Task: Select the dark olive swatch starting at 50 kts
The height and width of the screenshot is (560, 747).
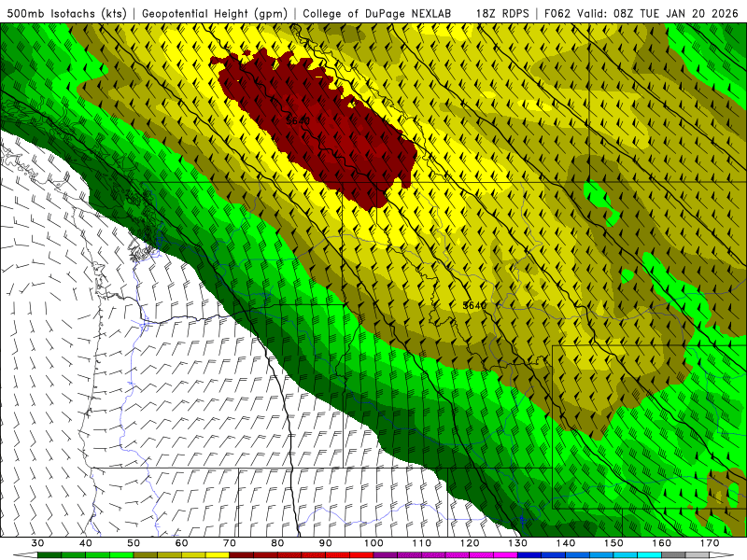Action: (146, 554)
